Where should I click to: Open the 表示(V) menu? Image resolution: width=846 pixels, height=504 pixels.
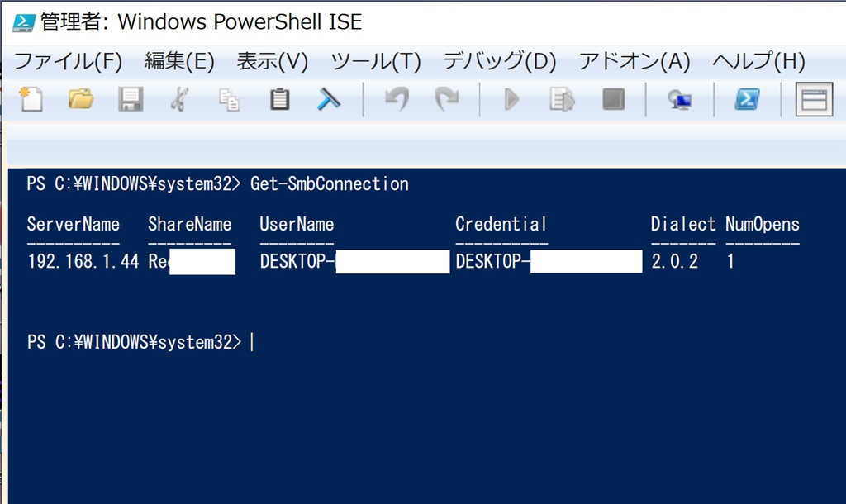[272, 60]
